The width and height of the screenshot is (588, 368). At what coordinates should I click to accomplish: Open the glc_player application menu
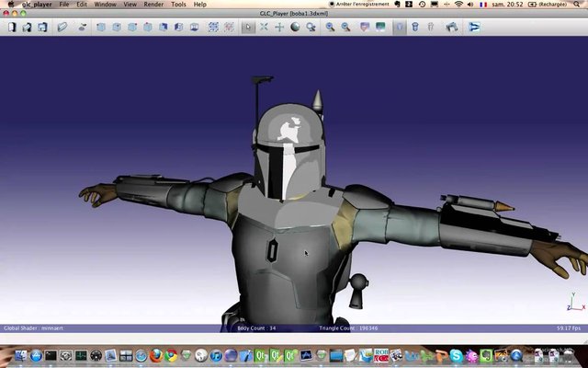pos(37,5)
